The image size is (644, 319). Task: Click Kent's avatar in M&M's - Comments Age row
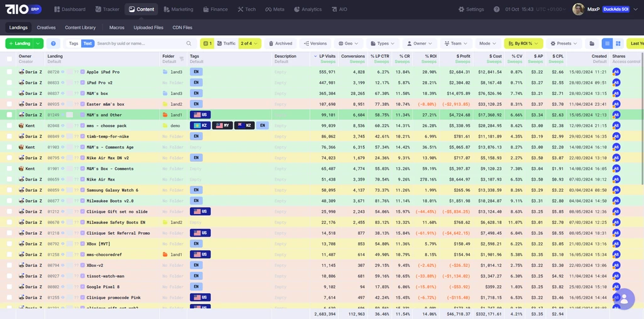21,147
